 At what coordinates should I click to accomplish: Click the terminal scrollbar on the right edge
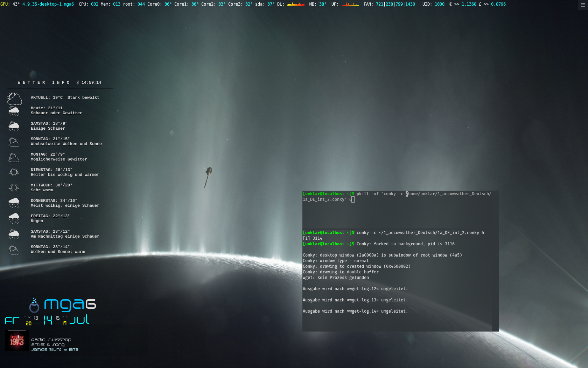point(495,261)
